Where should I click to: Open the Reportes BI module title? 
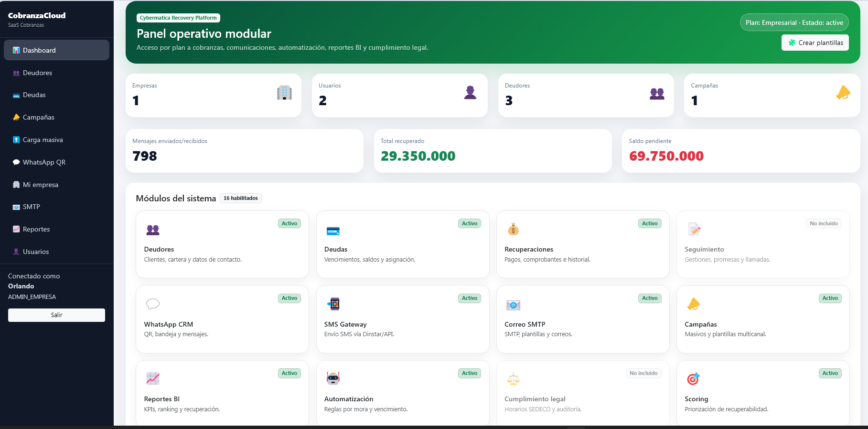pyautogui.click(x=162, y=399)
